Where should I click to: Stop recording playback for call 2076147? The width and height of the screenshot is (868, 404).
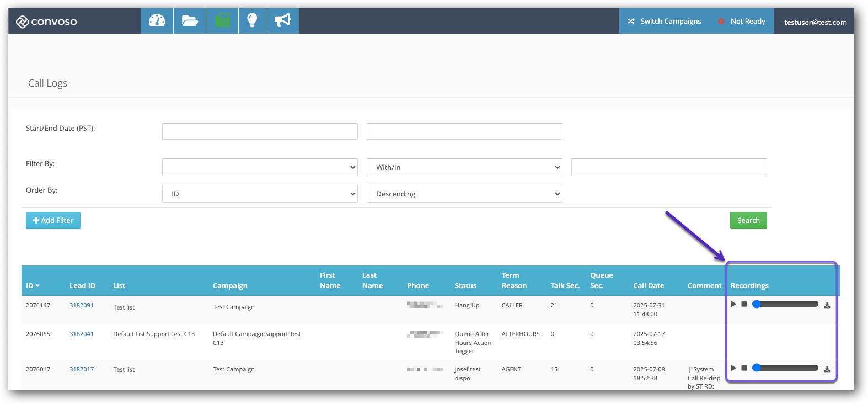(744, 304)
